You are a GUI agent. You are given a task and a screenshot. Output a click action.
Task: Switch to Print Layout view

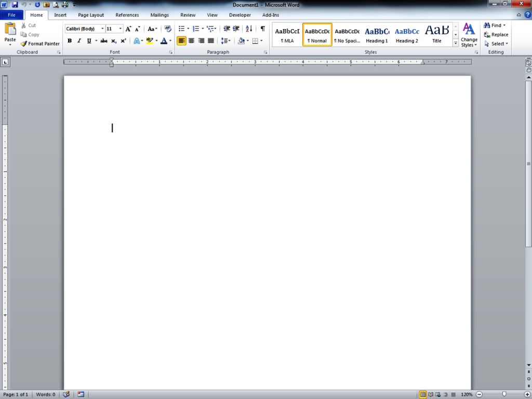click(x=423, y=394)
